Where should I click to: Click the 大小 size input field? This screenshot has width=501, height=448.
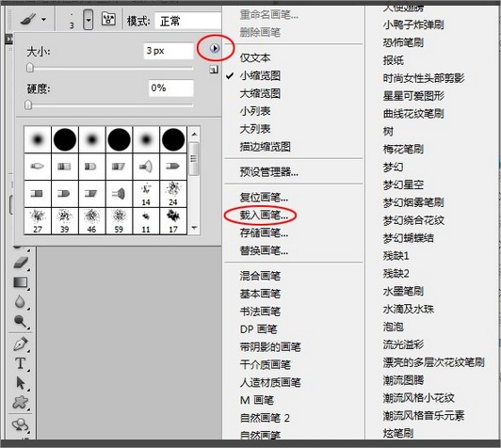[x=169, y=51]
